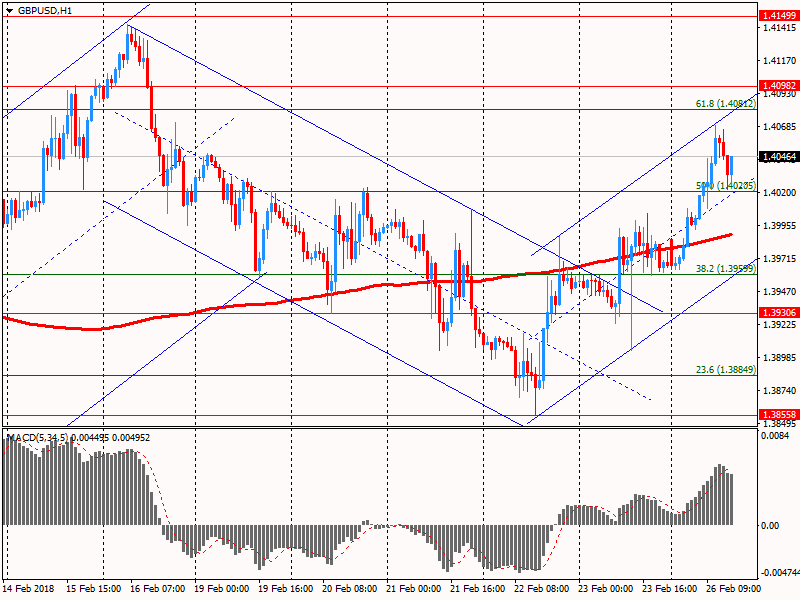Select the 1.41499 red price label
Screen dimensions: 800x600
click(x=779, y=16)
